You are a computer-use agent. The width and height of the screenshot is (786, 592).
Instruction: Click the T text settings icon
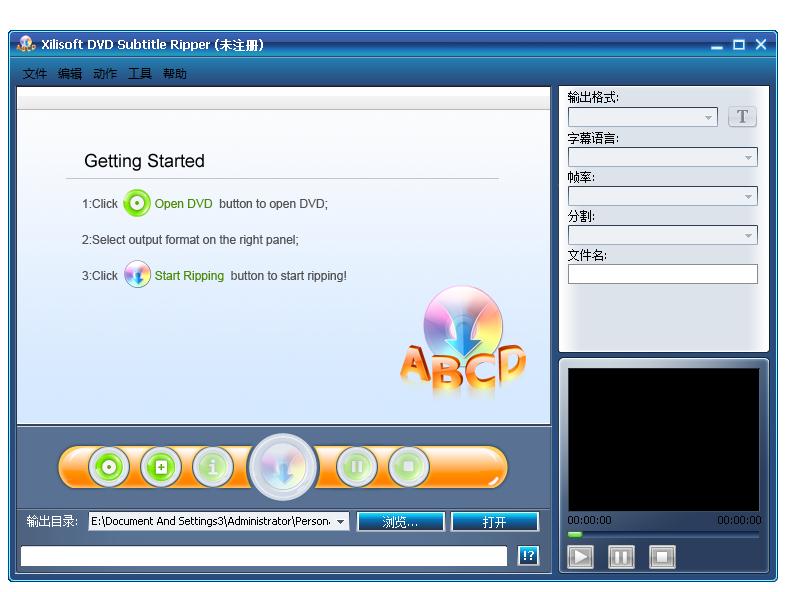pos(742,117)
